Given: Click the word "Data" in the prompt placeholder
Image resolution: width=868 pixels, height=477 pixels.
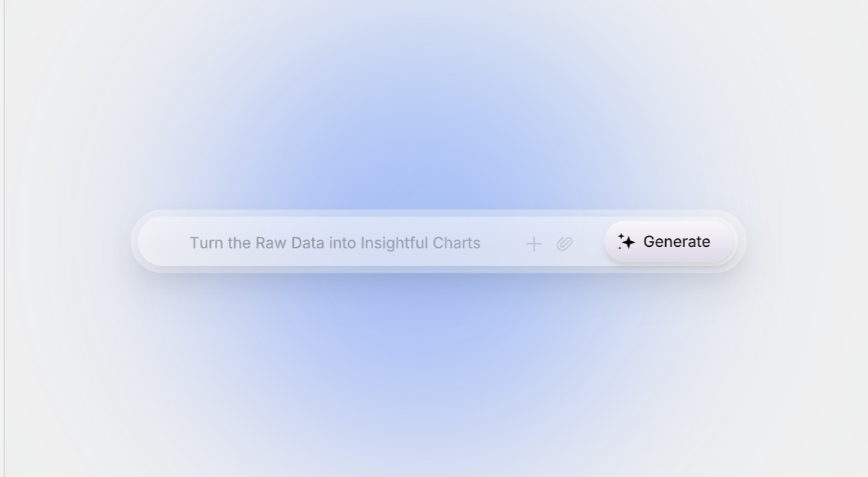Looking at the screenshot, I should 308,243.
